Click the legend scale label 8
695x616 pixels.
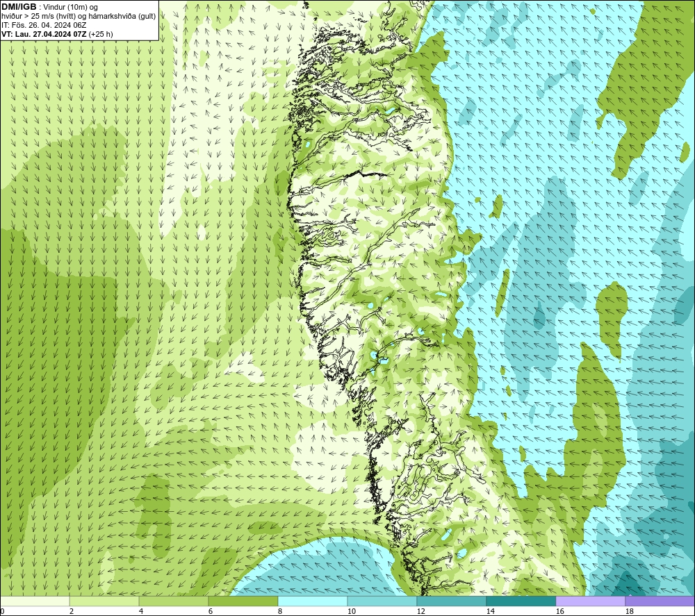[280, 612]
